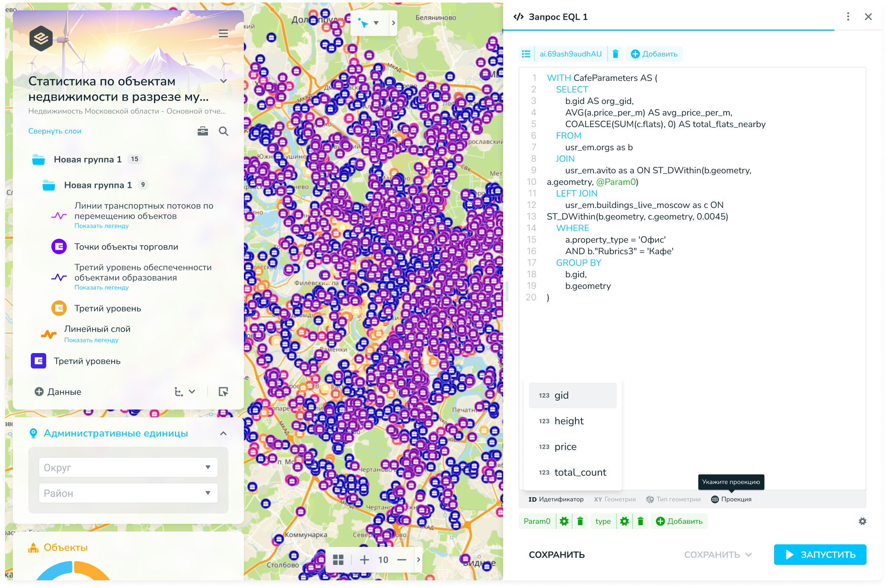
Task: Select the "Param0" parameter chip
Action: click(x=537, y=521)
